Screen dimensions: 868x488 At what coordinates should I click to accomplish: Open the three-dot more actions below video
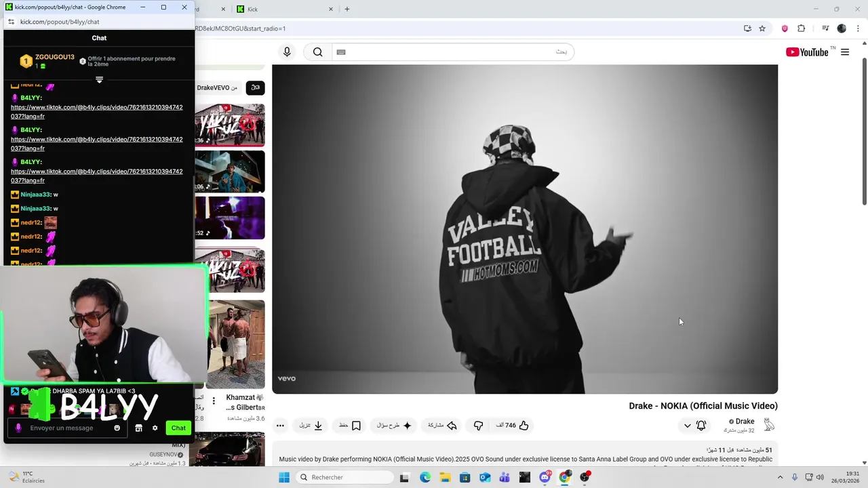pos(280,426)
